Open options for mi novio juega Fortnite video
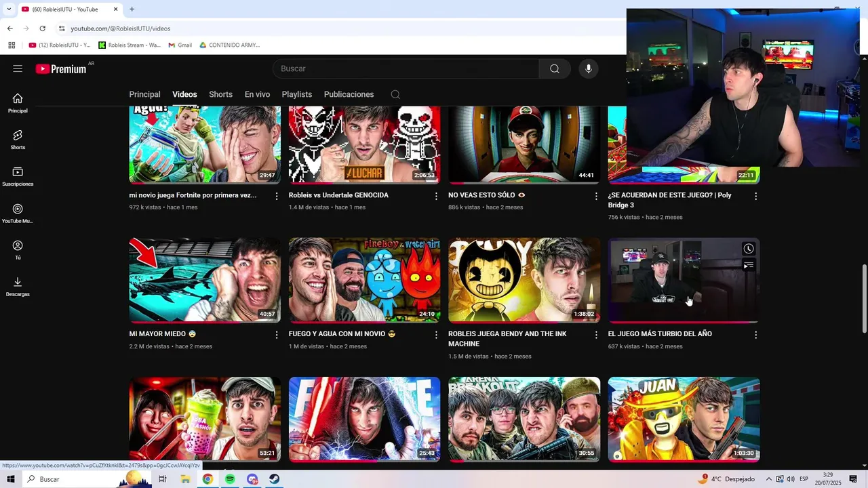This screenshot has height=488, width=868. click(x=276, y=196)
